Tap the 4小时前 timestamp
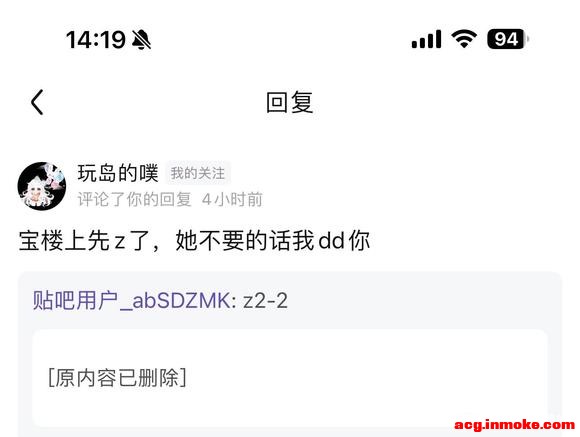 click(232, 199)
